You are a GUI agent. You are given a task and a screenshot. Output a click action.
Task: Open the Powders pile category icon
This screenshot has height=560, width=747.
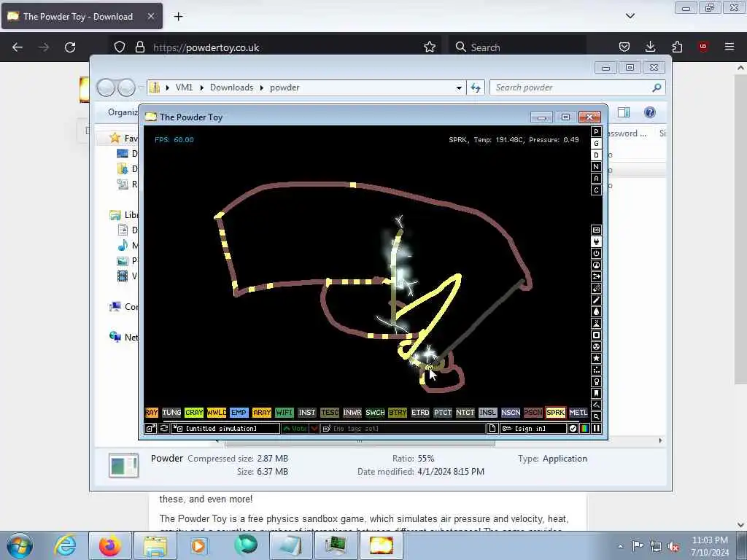[x=596, y=323]
